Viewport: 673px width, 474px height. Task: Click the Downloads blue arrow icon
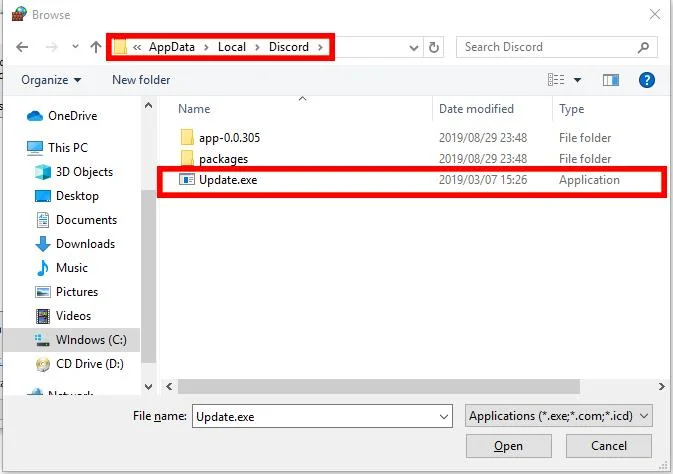pos(42,244)
